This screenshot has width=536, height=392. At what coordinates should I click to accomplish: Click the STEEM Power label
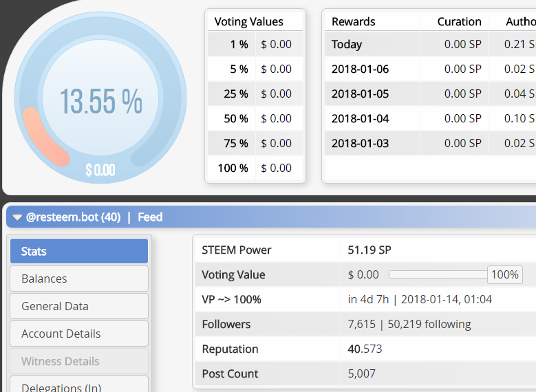point(237,250)
